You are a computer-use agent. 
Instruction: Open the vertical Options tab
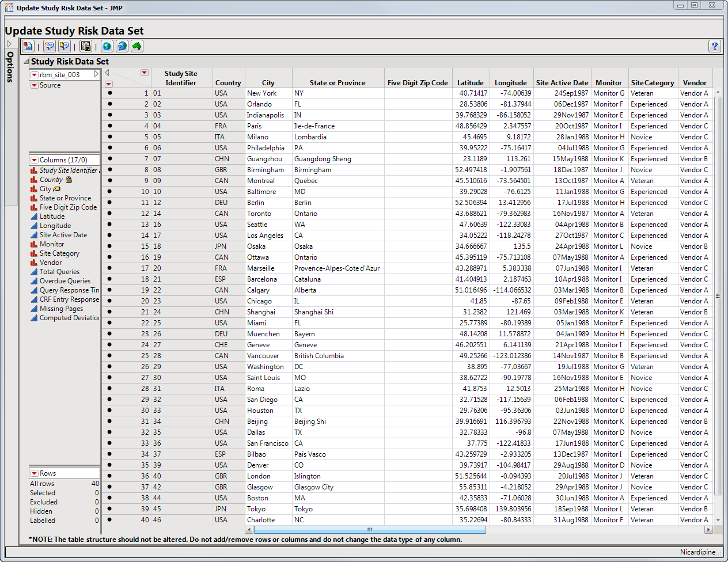(x=10, y=66)
